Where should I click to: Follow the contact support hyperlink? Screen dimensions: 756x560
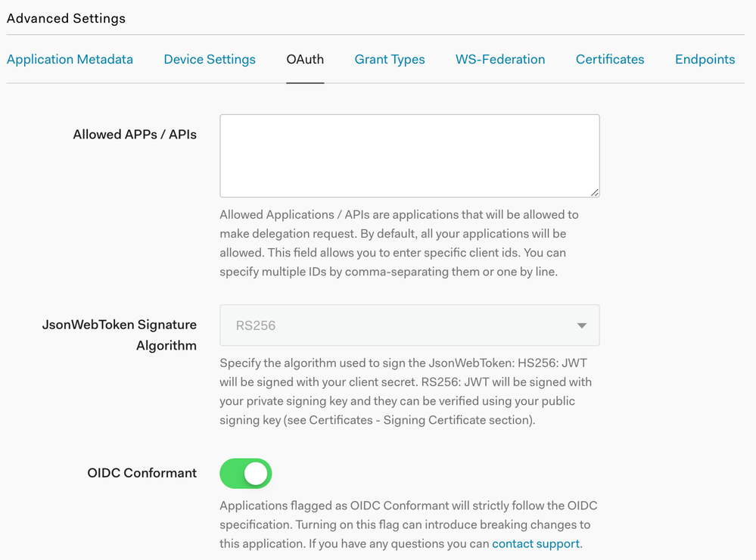pyautogui.click(x=535, y=543)
